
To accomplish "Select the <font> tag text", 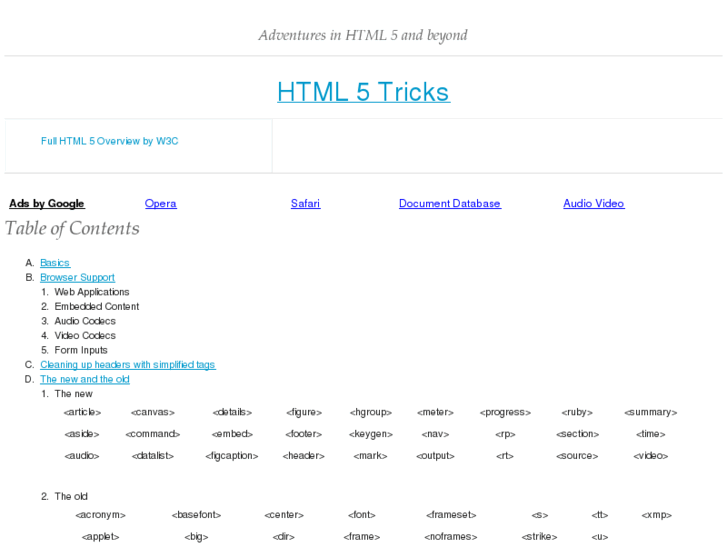I will 361,514.
